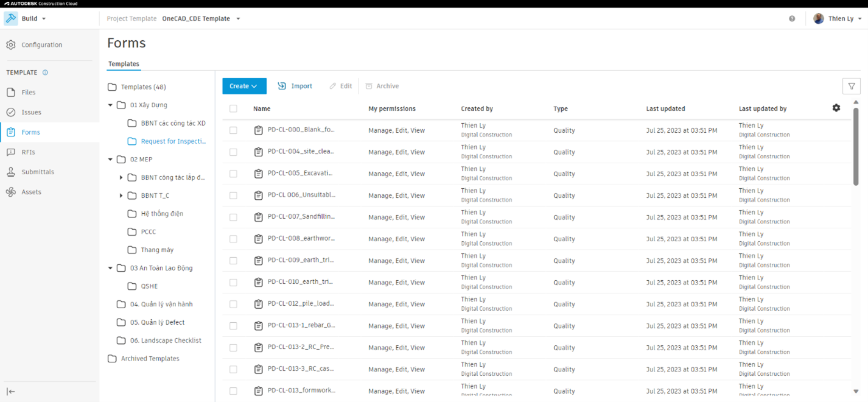Click the Import icon in toolbar
The image size is (868, 402).
(282, 86)
